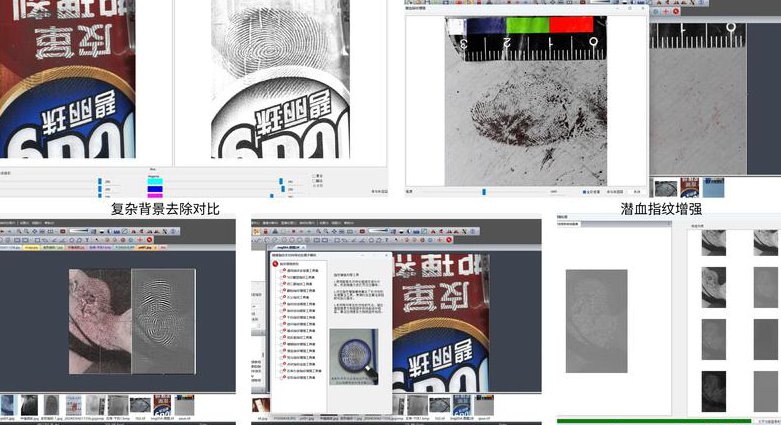Click square-with-pencil icon in bottom-left editor toolbar
The height and width of the screenshot is (425, 781).
125,231
